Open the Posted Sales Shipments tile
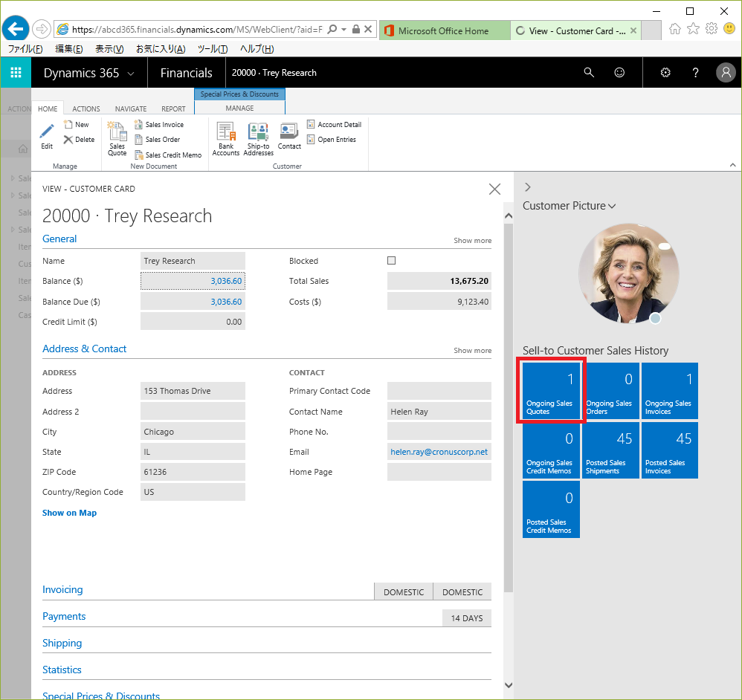Image resolution: width=742 pixels, height=700 pixels. 610,450
